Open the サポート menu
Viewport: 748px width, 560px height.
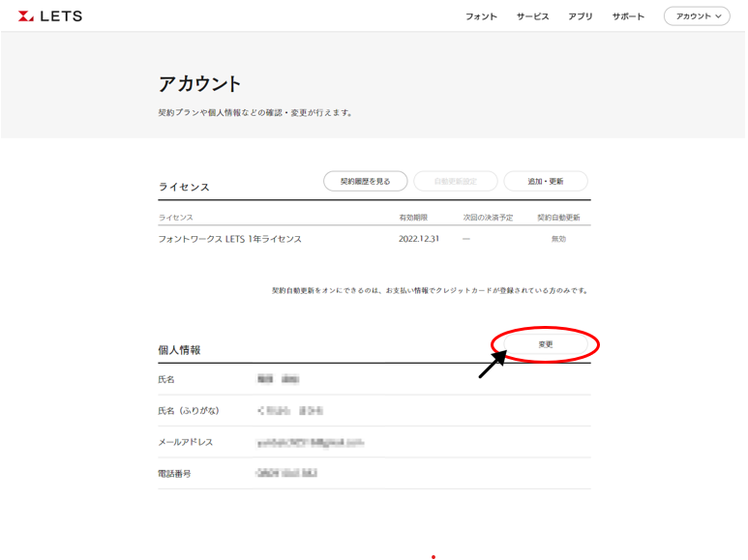(628, 16)
